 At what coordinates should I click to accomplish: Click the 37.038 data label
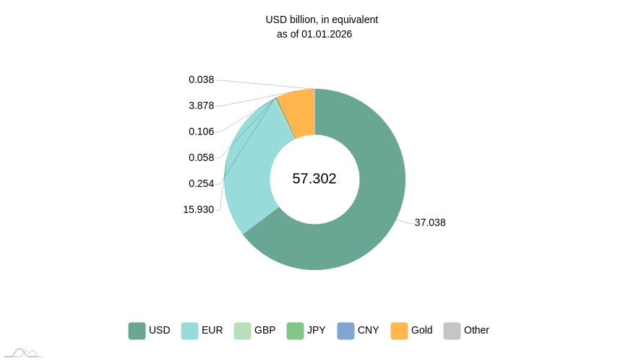tap(430, 222)
